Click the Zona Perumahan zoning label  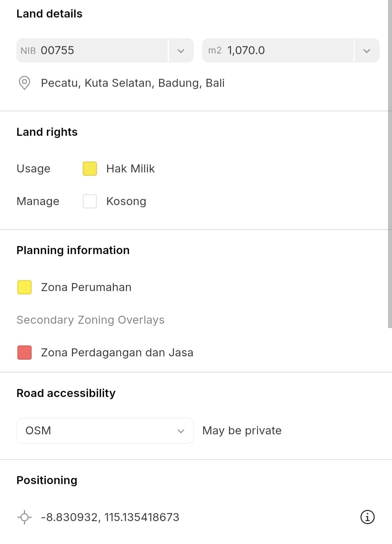click(x=86, y=287)
